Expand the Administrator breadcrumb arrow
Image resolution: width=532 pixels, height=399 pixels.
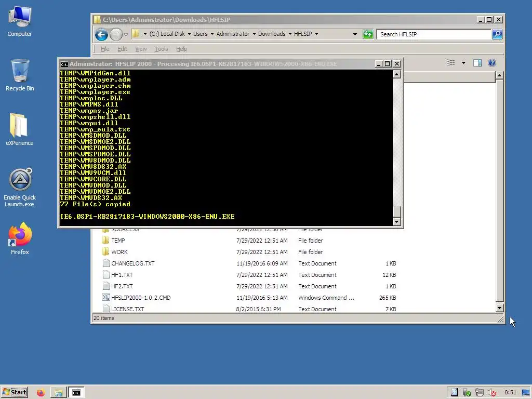coord(254,34)
